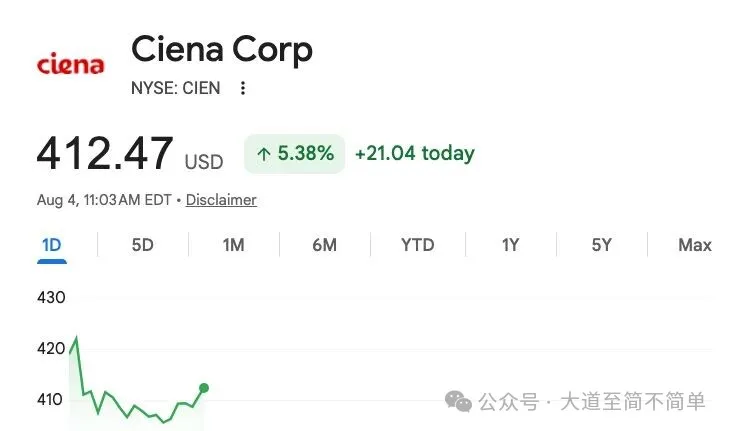Click the NYSE: CIEN ticker label
This screenshot has width=729, height=431.
tap(175, 88)
